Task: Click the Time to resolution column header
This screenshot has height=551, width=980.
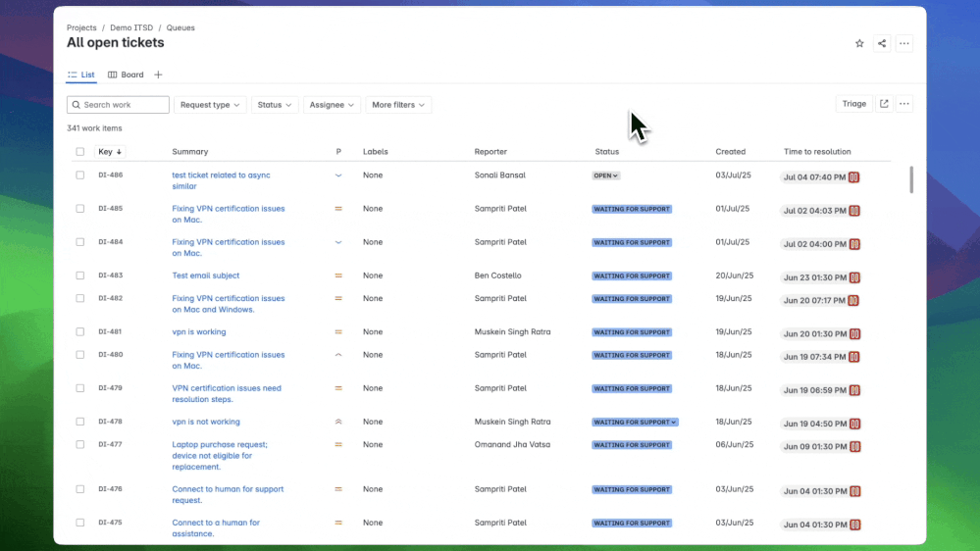Action: tap(817, 152)
